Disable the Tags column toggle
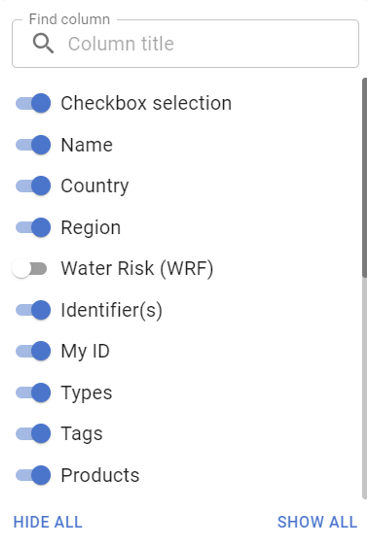The image size is (372, 538). (33, 434)
